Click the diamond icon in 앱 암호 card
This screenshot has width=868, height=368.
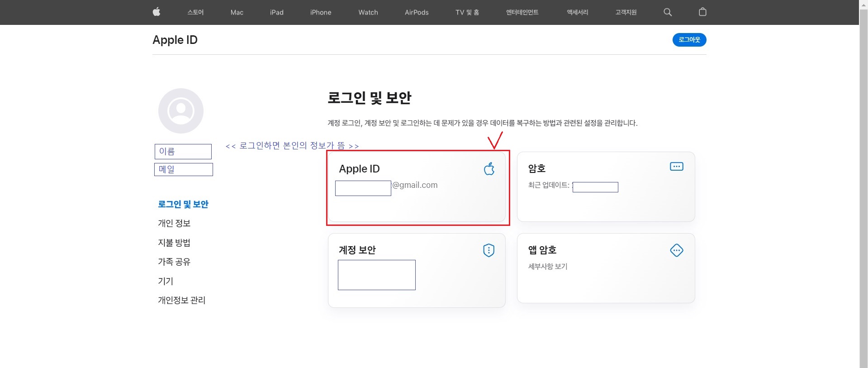click(677, 250)
